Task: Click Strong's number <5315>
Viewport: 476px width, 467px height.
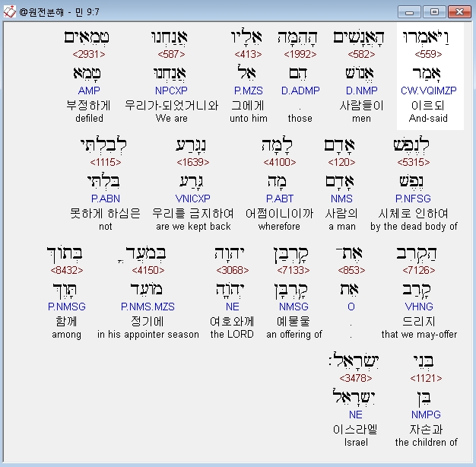Action: pyautogui.click(x=414, y=163)
